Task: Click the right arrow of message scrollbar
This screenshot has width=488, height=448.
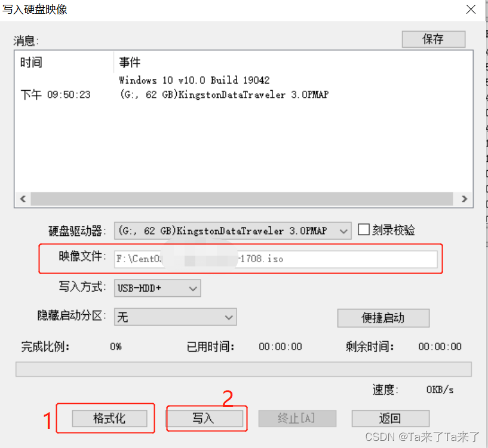Action: [464, 199]
